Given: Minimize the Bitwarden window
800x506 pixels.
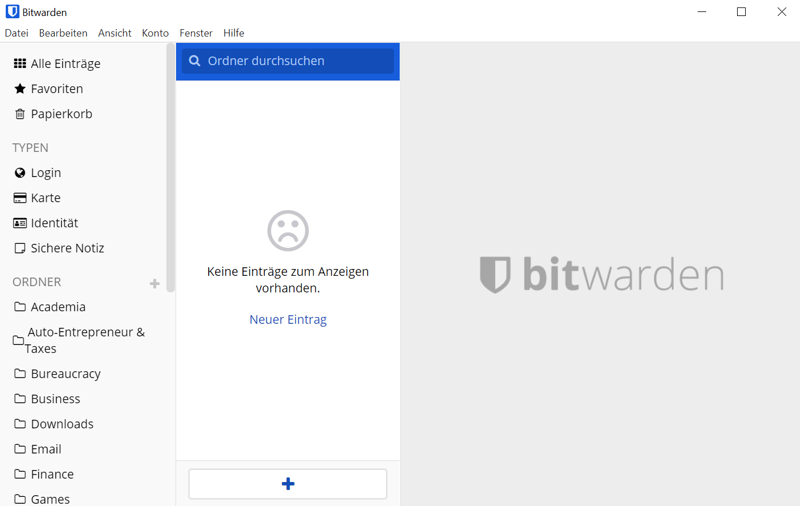Looking at the screenshot, I should [702, 12].
